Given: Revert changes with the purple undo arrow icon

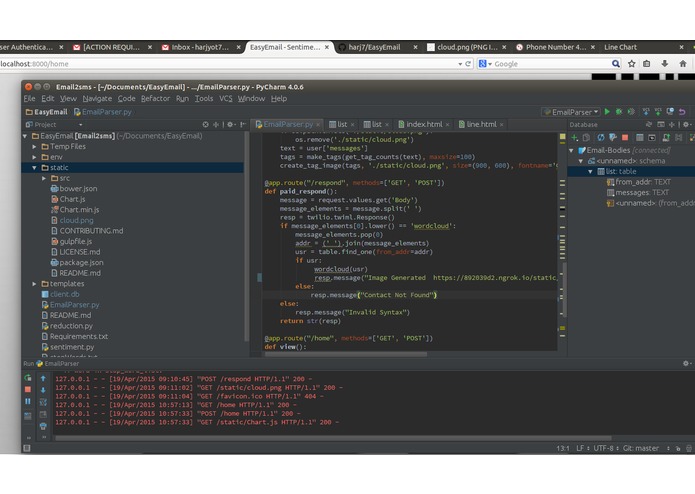Looking at the screenshot, I should tap(682, 112).
